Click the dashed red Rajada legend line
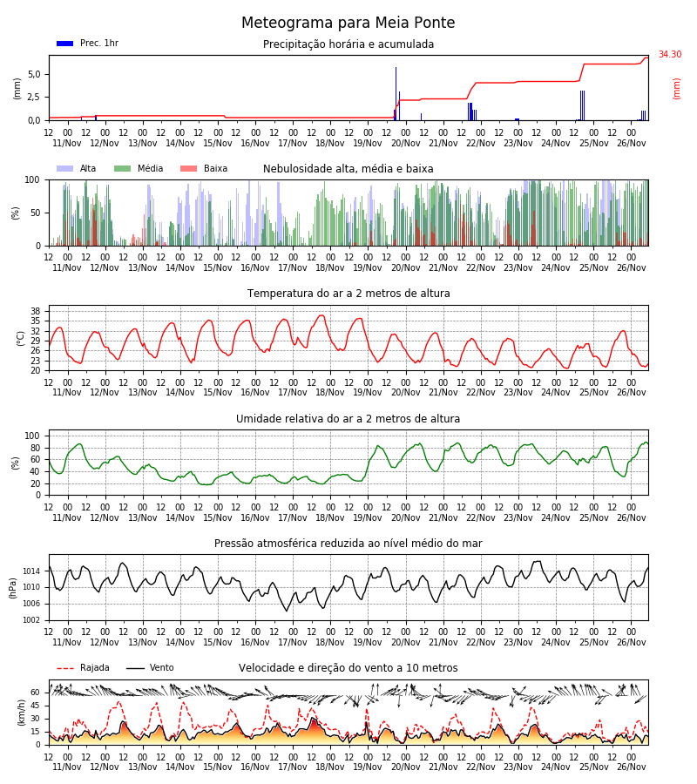Screen dimensions: 697x784 tap(65, 668)
